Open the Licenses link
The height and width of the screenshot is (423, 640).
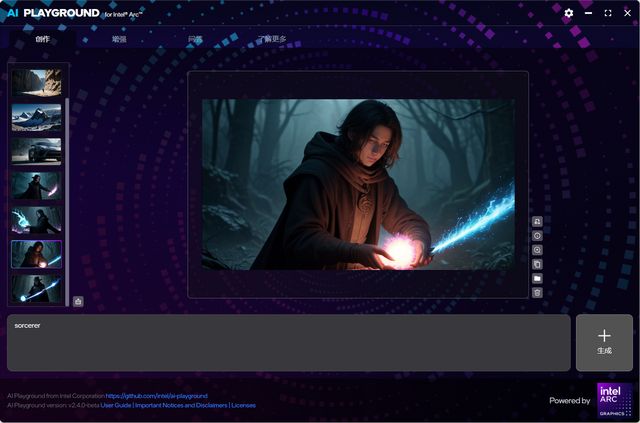point(243,405)
